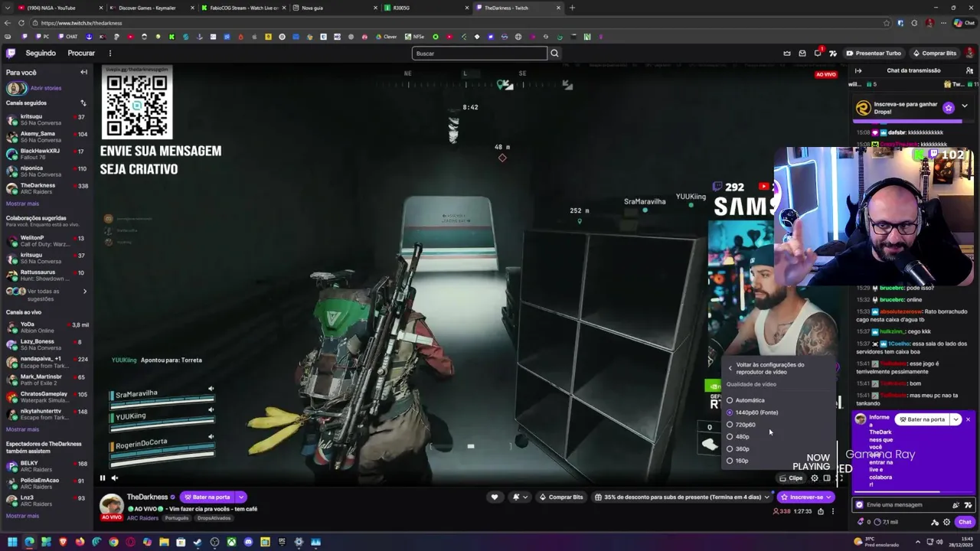Open Discord from taskbar

pos(248,542)
